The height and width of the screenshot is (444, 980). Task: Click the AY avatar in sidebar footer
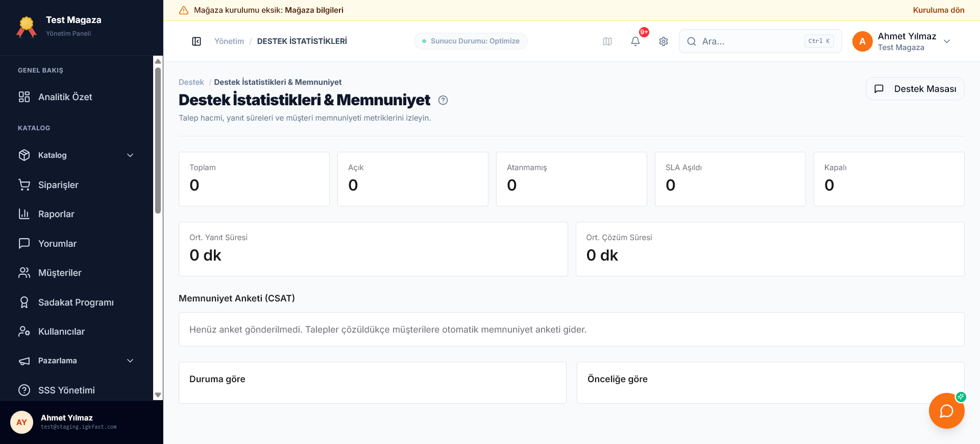[x=21, y=422]
